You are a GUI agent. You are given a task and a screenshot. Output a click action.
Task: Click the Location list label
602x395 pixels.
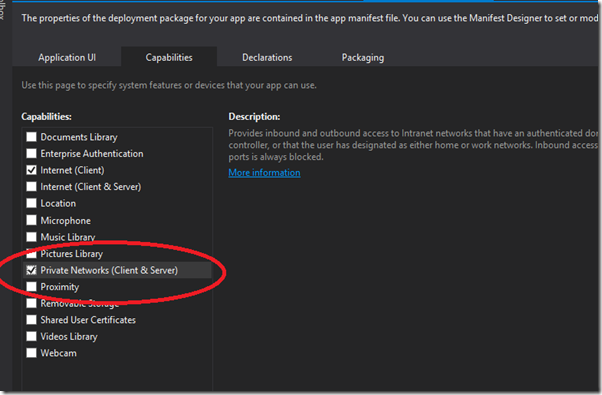pos(58,203)
